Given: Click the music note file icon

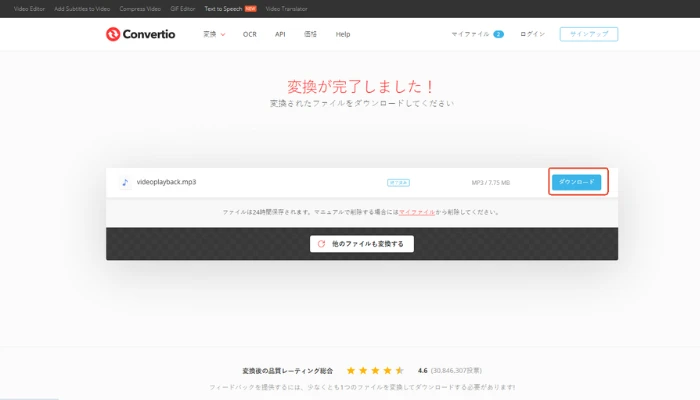Looking at the screenshot, I should pyautogui.click(x=125, y=182).
